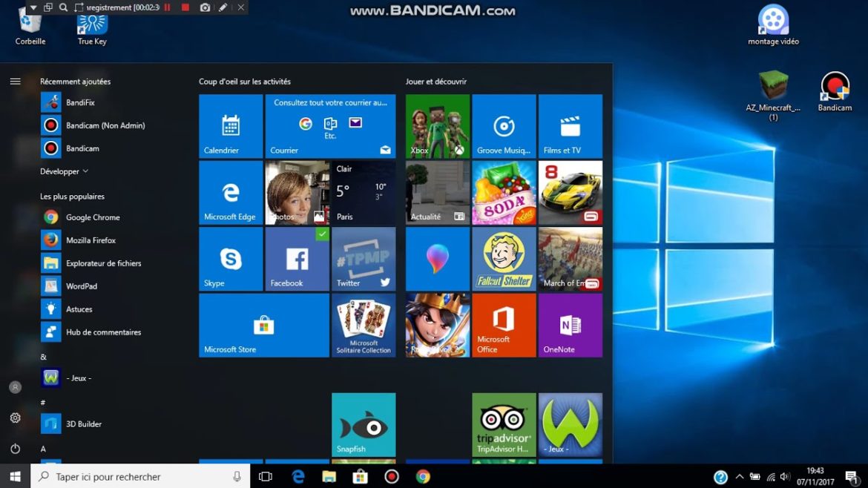Viewport: 868px width, 488px height.
Task: Launch the Snapfish tile
Action: [364, 424]
